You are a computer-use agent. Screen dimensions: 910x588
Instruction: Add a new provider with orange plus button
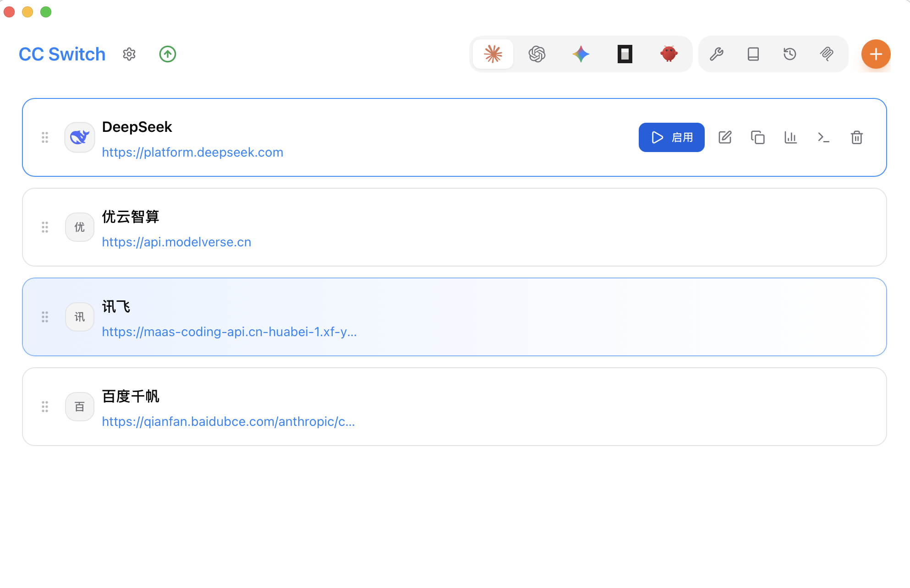(x=876, y=54)
